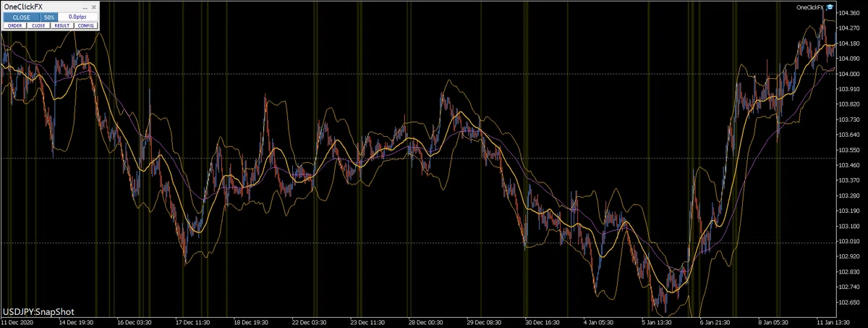Click the 103.100 price level on axis
Screen dimensions: 868x328
[849, 226]
